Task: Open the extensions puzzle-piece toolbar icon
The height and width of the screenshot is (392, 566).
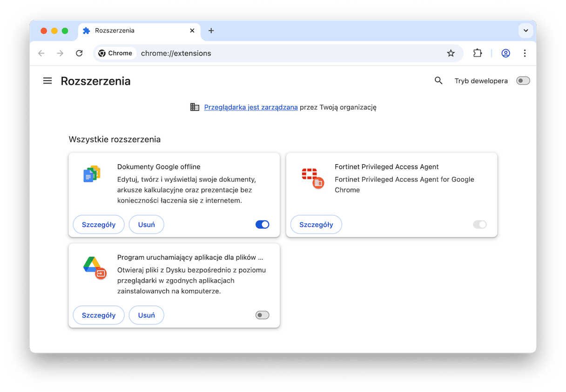Action: click(478, 53)
